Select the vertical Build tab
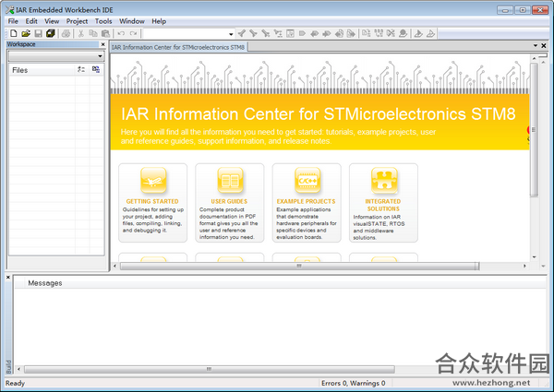Viewport: 554px width, 392px height. [x=9, y=367]
